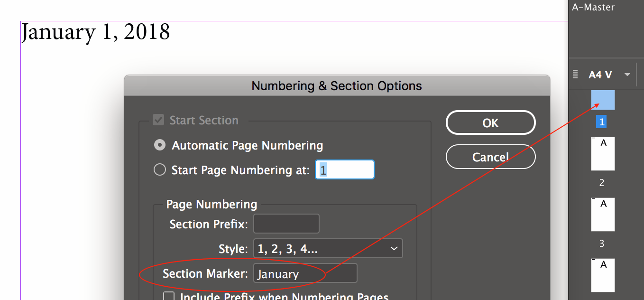Click the Start Page Numbering at field
Image resolution: width=644 pixels, height=300 pixels.
click(x=345, y=170)
